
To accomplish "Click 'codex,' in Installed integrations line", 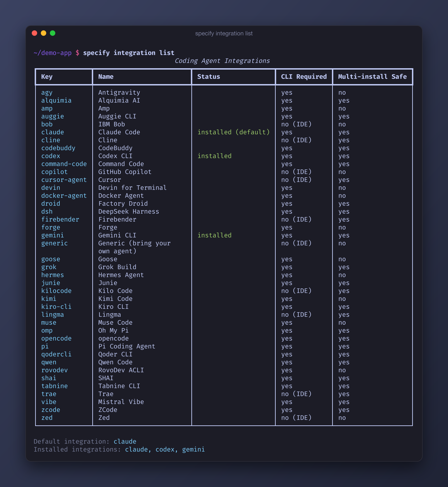I will pos(167,449).
